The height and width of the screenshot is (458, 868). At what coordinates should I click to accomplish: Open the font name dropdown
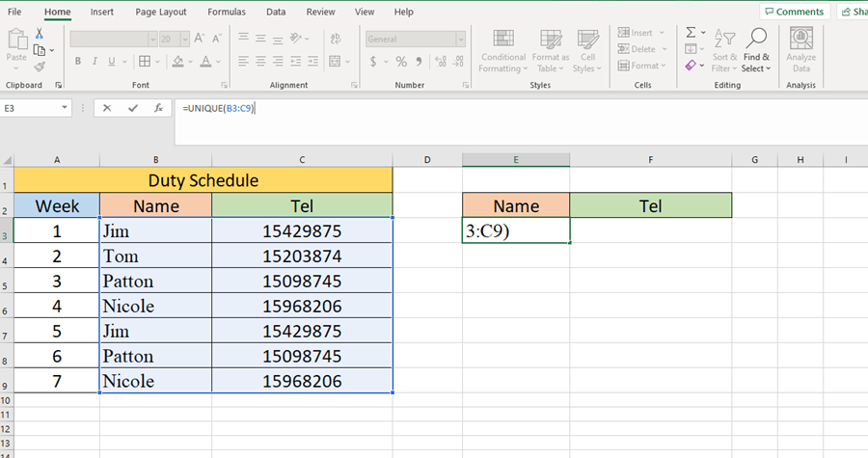pos(152,39)
